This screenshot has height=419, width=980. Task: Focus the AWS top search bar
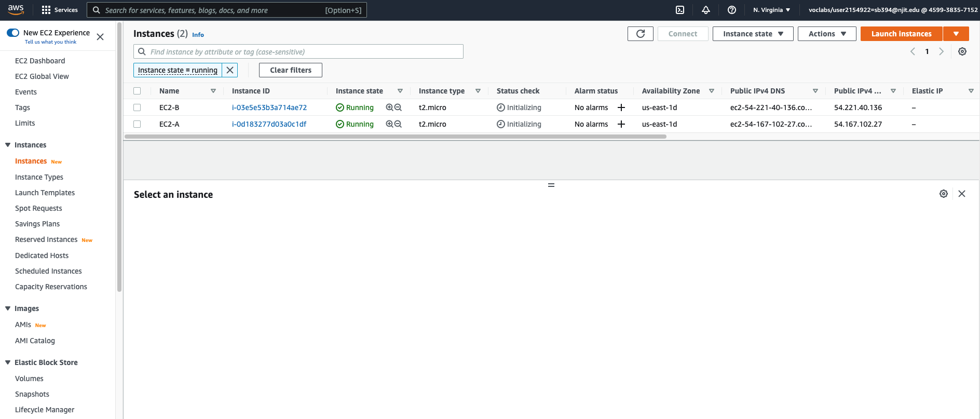[227, 10]
